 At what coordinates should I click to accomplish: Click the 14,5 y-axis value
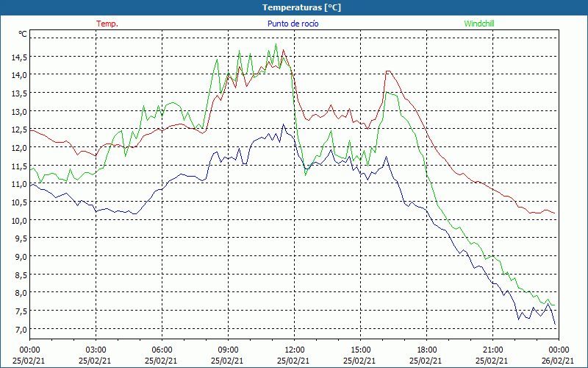pos(19,57)
